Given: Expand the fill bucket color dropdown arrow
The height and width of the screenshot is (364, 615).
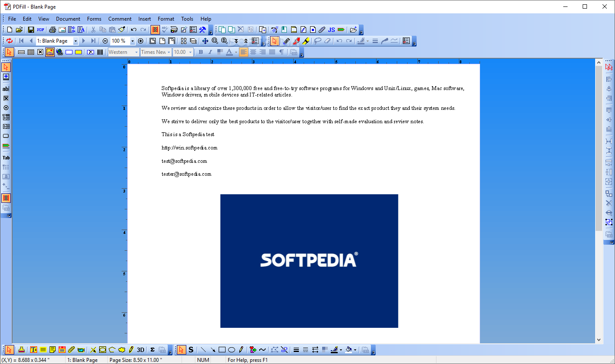Looking at the screenshot, I should [x=355, y=350].
